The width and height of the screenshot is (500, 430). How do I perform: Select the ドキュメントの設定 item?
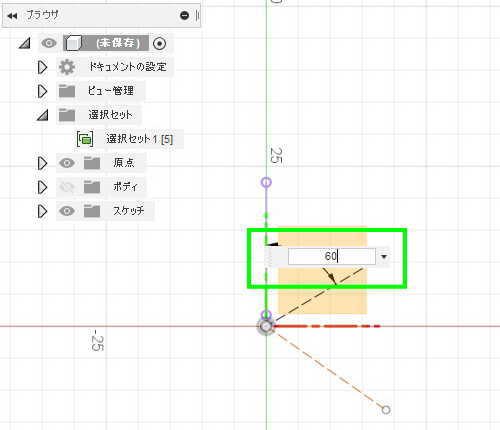(x=127, y=67)
